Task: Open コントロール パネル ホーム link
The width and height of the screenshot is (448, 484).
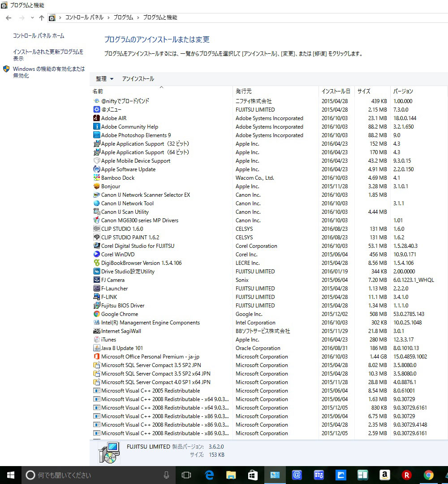Action: pyautogui.click(x=39, y=36)
